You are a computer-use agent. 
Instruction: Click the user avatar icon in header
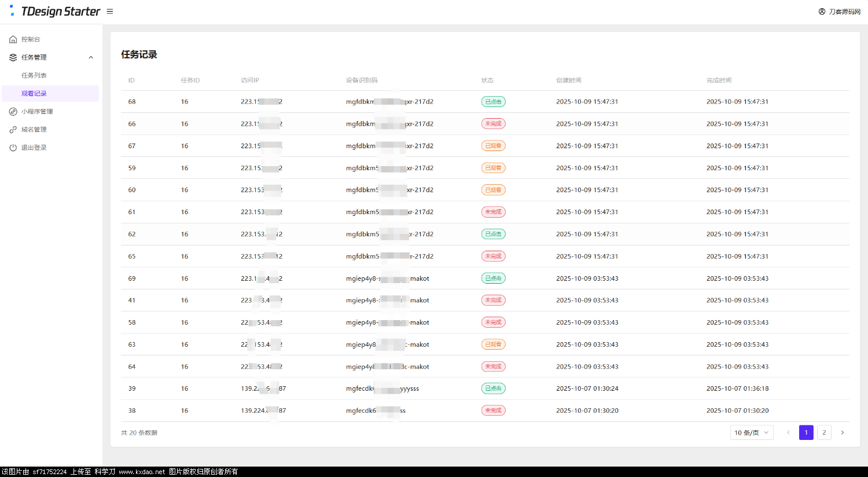click(x=822, y=12)
